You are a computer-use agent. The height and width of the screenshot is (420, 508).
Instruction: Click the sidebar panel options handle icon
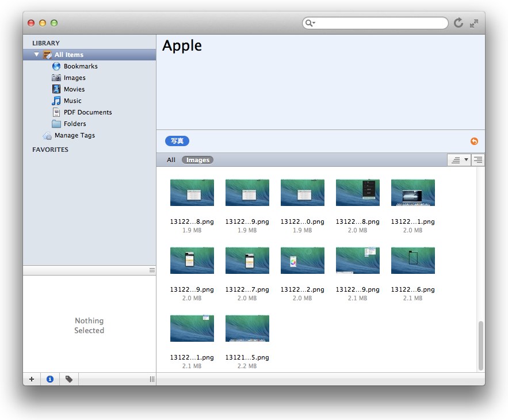pyautogui.click(x=152, y=270)
